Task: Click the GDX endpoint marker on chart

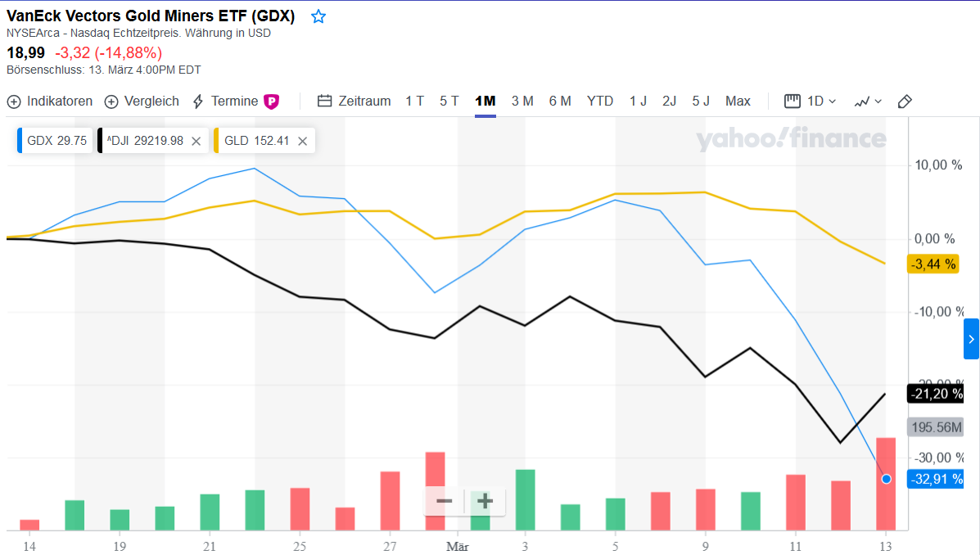Action: coord(886,479)
